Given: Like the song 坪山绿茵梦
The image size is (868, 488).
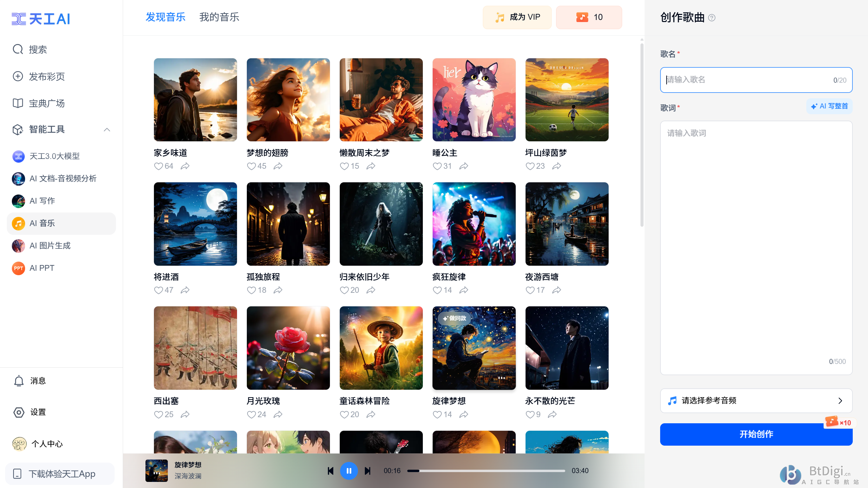Looking at the screenshot, I should pos(530,166).
